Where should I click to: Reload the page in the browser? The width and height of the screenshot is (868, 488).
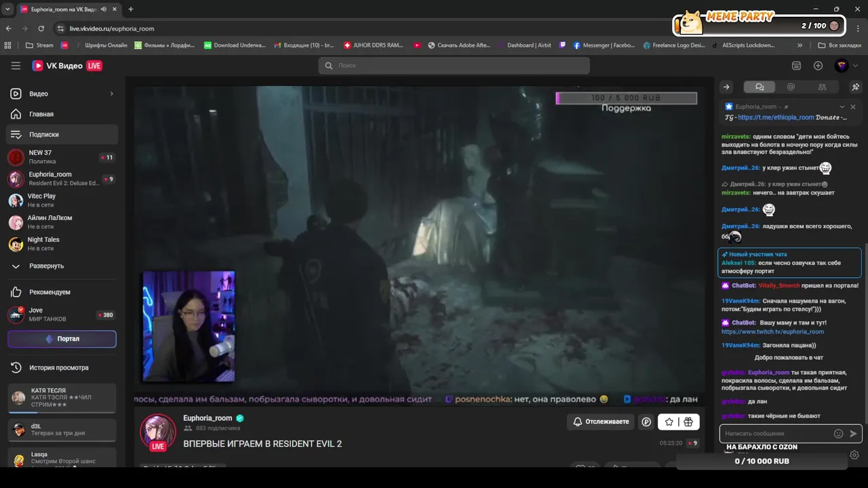41,28
